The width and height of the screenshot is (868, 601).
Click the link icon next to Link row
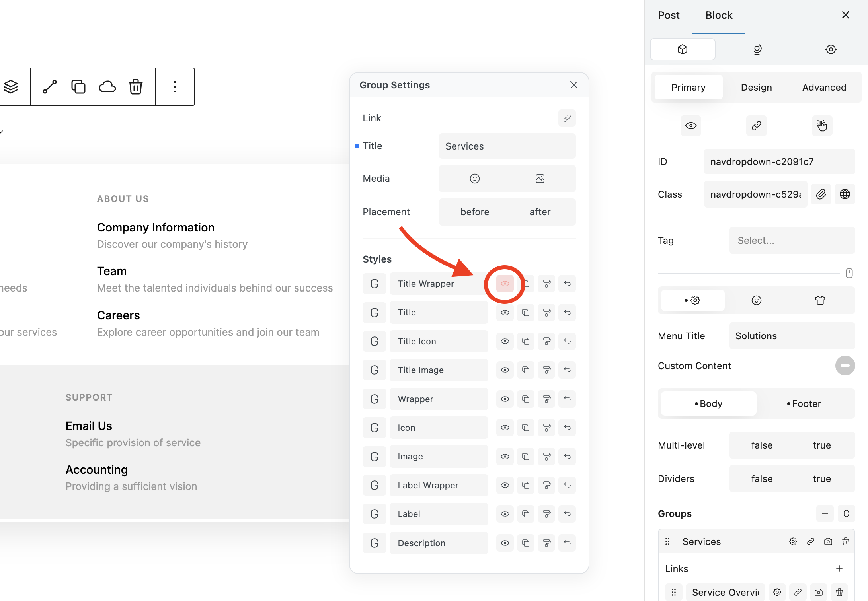(x=567, y=118)
